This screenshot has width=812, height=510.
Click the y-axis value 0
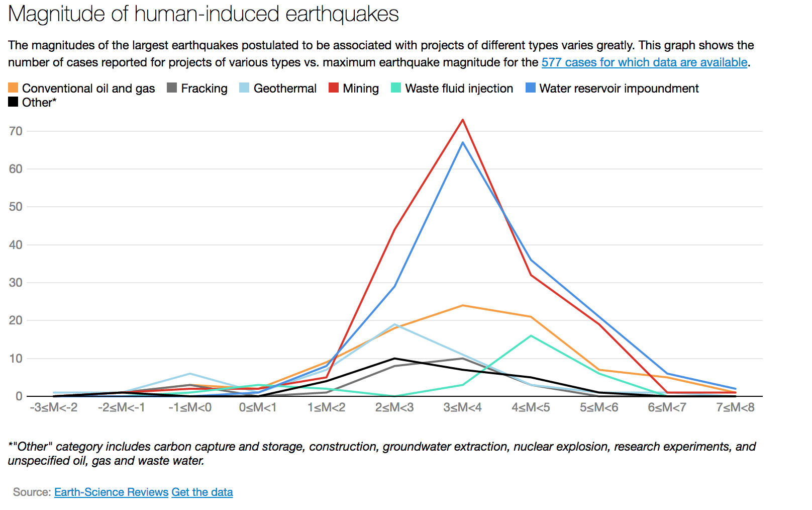(19, 396)
